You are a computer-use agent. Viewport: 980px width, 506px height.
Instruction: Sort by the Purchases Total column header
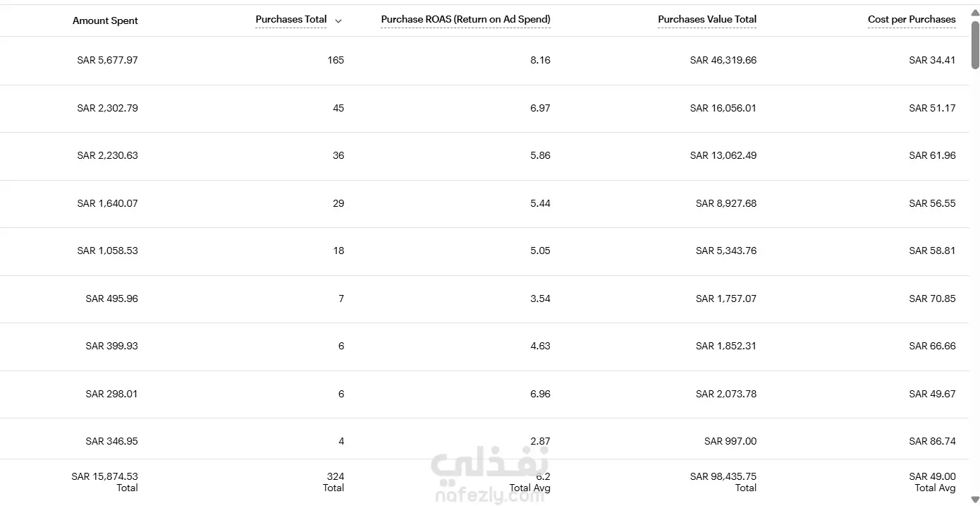(x=291, y=20)
